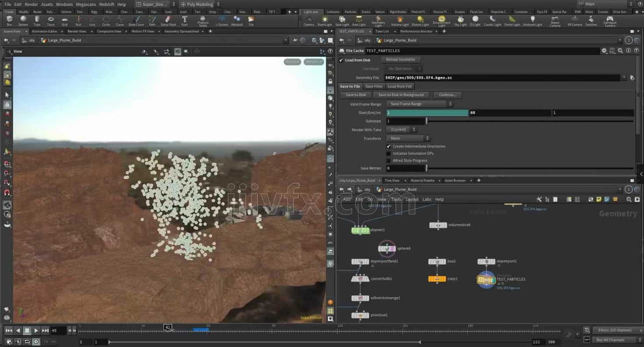
Task: Add a Point Light from the shelf
Action: [x=325, y=20]
